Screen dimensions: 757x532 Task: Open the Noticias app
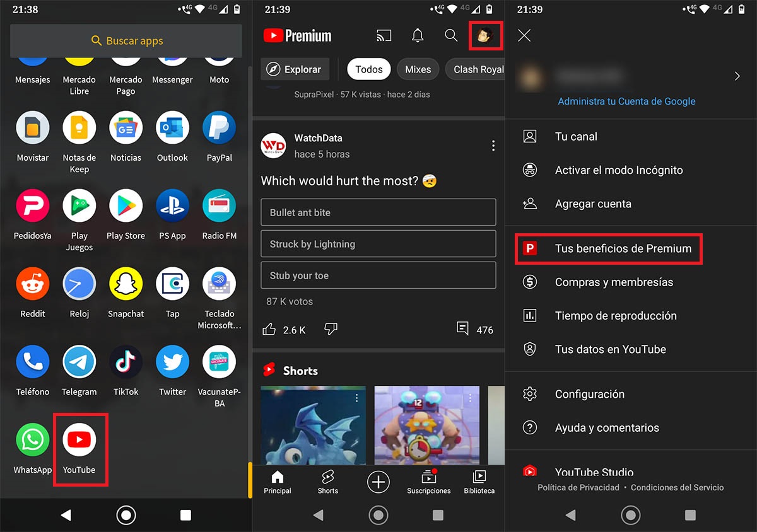(x=126, y=128)
